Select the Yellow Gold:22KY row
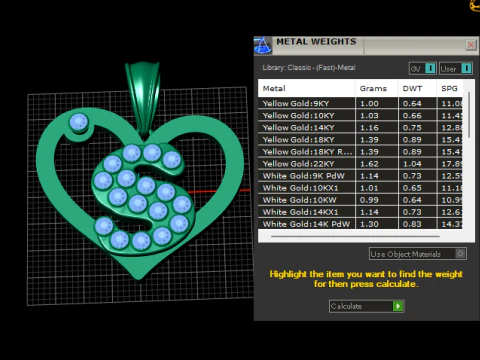This screenshot has width=480, height=360. [x=360, y=164]
